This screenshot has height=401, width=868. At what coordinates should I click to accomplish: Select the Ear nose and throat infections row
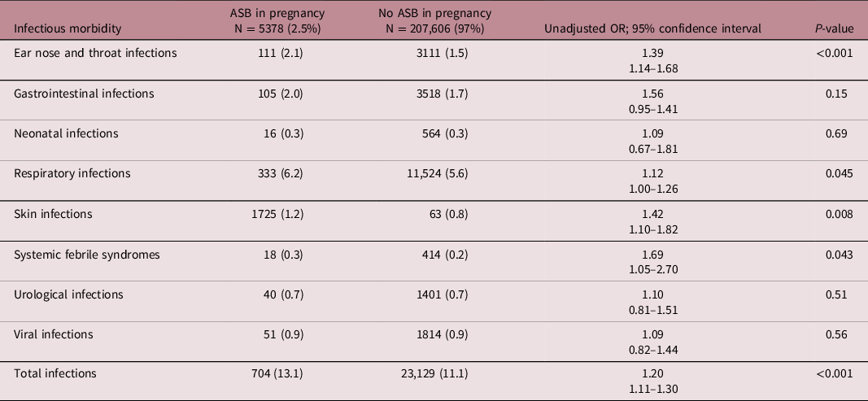point(95,53)
